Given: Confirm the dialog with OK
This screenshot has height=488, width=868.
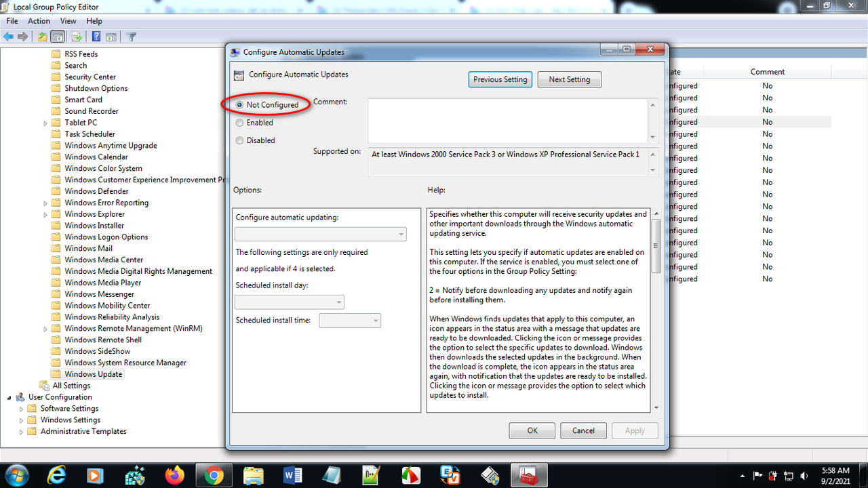Looking at the screenshot, I should [532, 430].
